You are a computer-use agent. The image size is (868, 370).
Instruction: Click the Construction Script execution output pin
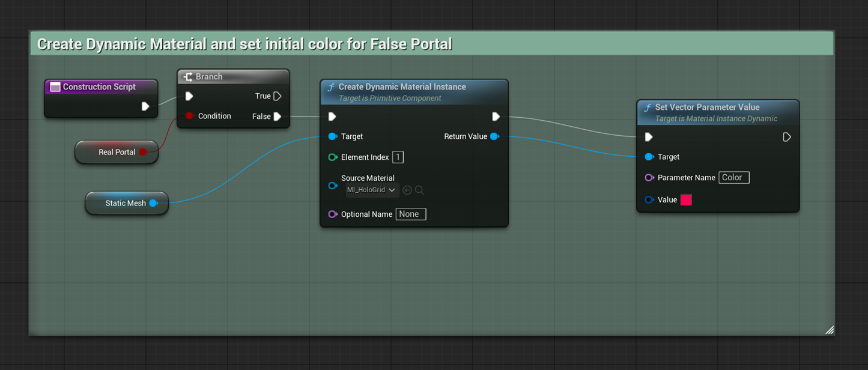click(145, 106)
